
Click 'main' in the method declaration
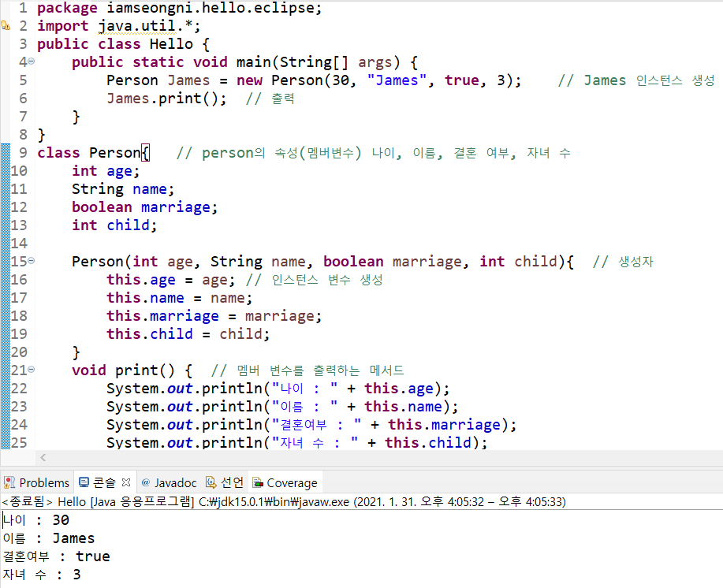254,61
